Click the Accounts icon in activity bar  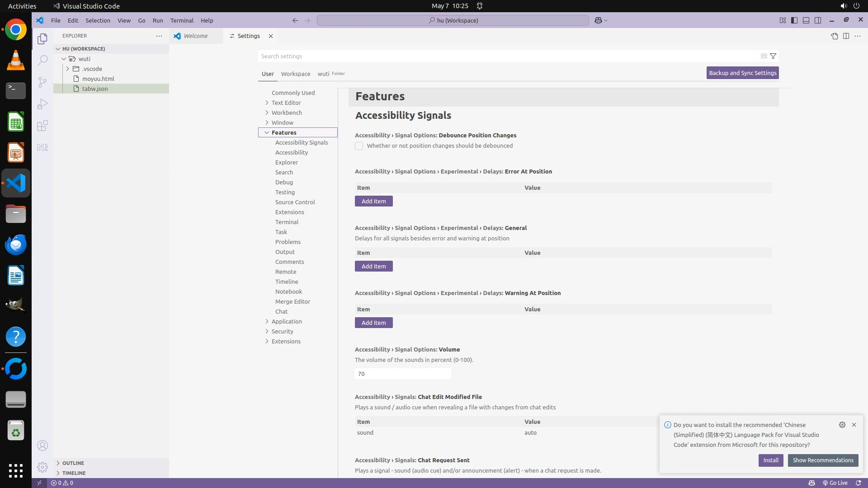pos(42,446)
